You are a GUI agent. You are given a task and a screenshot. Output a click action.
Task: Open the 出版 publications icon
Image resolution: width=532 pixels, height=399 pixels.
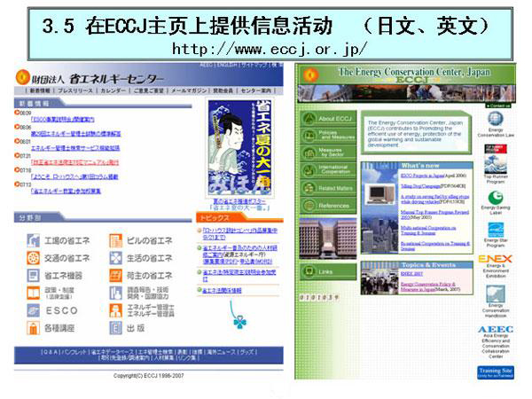[115, 328]
